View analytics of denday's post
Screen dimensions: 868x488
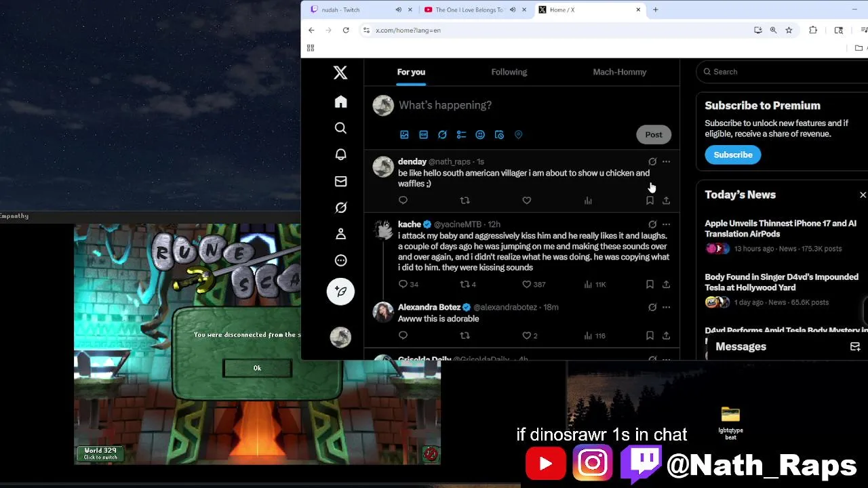[588, 201]
